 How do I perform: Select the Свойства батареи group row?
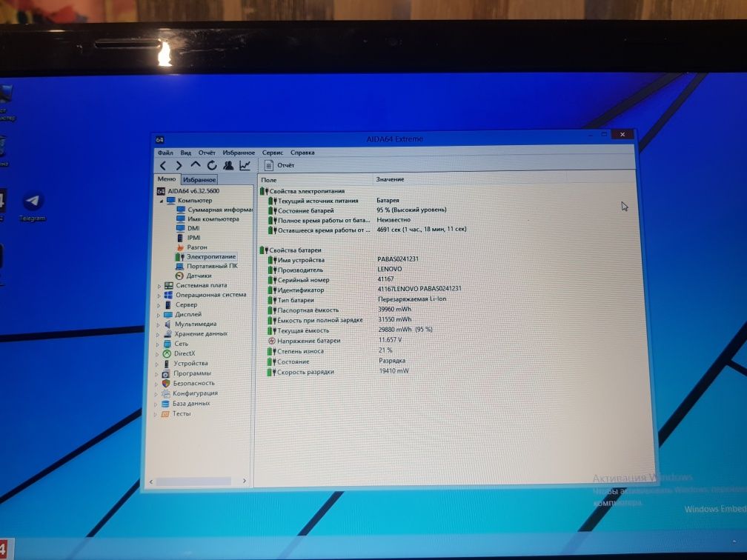tap(290, 250)
